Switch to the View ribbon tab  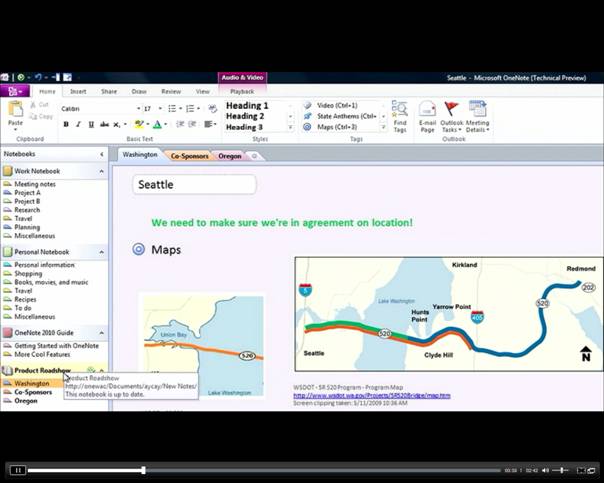[x=202, y=91]
